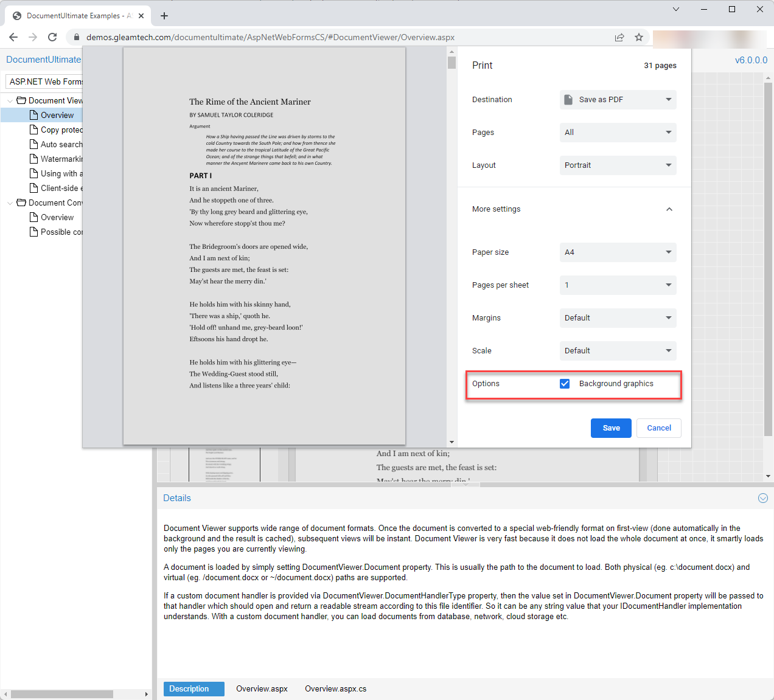Uncheck the Background graphics checkbox

pos(565,384)
